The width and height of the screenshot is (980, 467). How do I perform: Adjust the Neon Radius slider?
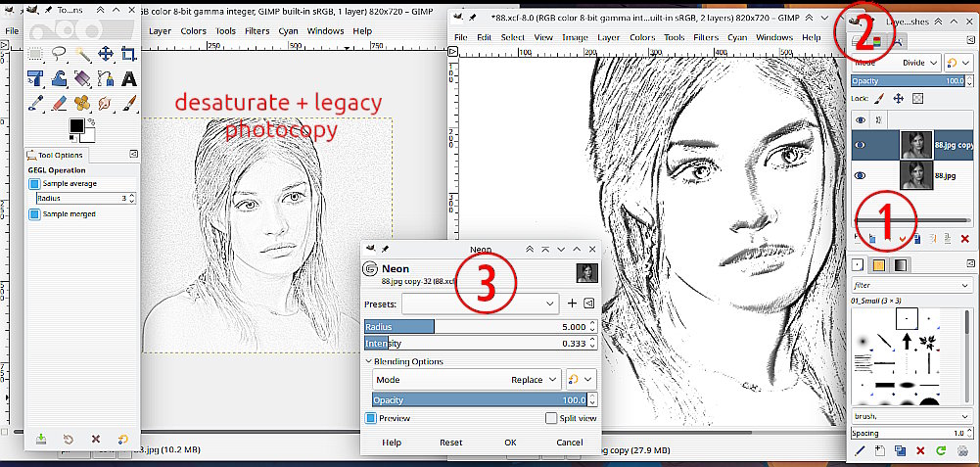tap(475, 327)
